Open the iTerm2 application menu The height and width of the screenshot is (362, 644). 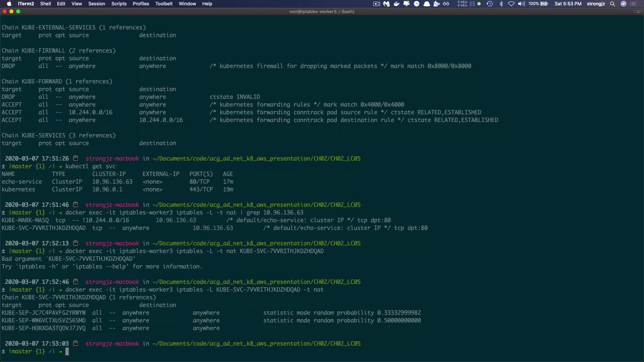pos(26,4)
